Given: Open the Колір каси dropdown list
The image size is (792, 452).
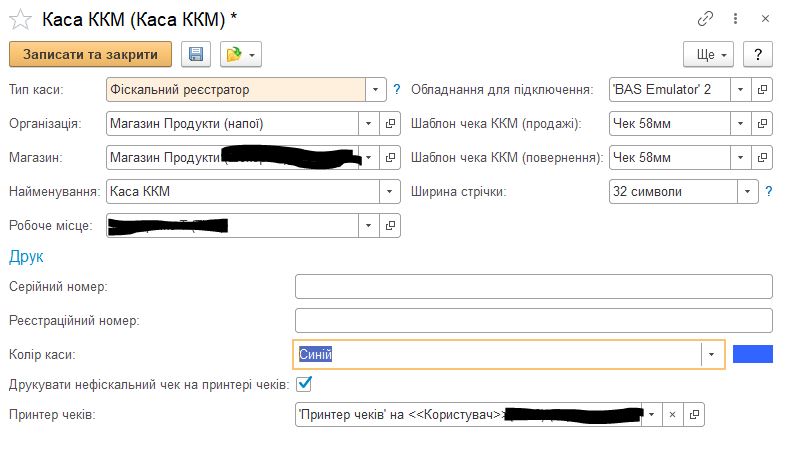Looking at the screenshot, I should (711, 354).
